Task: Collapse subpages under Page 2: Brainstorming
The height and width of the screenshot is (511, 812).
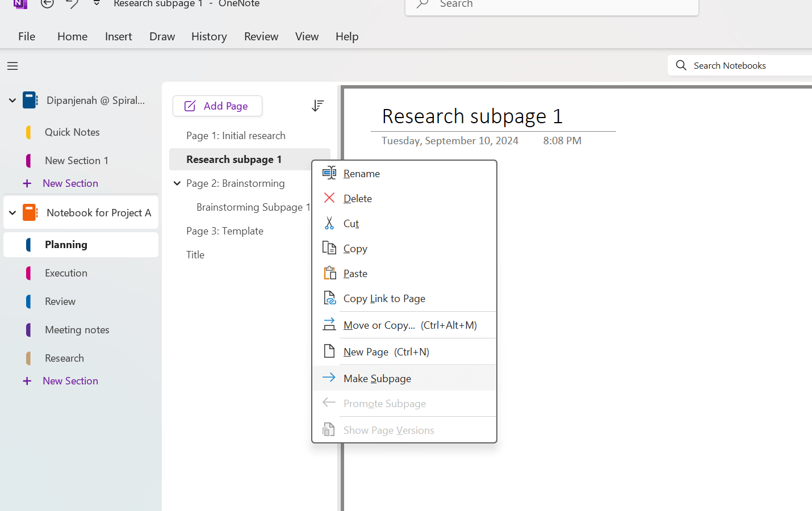Action: tap(177, 183)
